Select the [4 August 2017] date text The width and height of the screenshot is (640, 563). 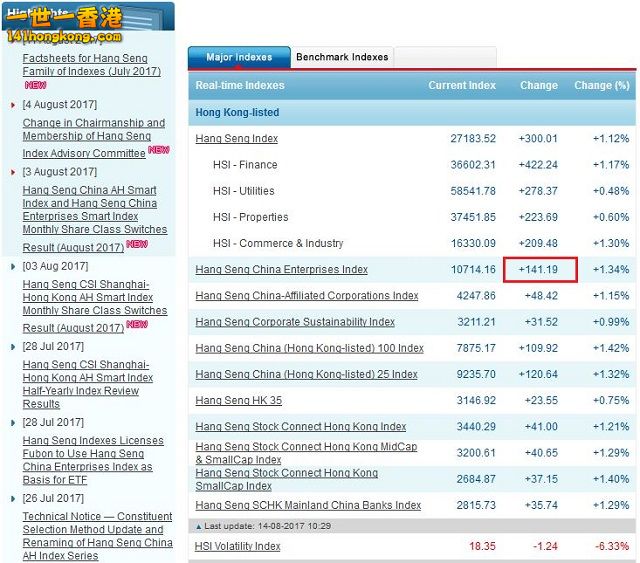pos(60,105)
